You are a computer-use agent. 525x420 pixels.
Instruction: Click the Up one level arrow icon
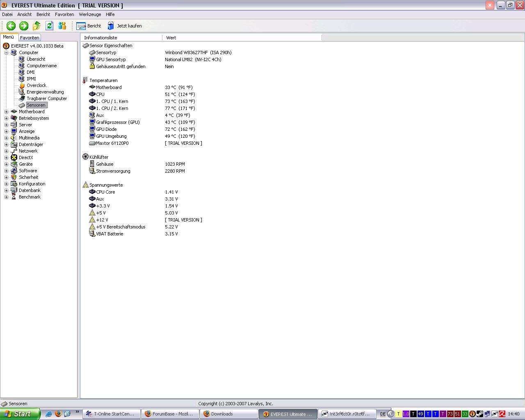pyautogui.click(x=37, y=26)
